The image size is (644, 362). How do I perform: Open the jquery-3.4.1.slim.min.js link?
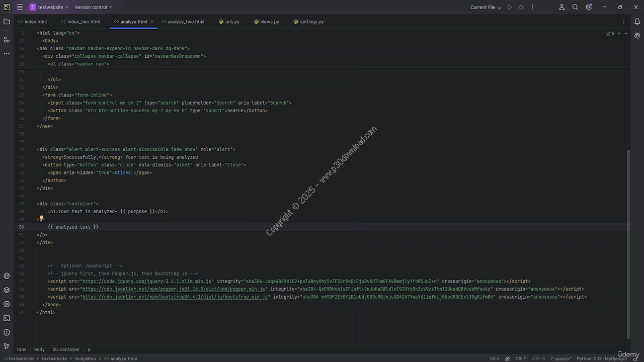click(146, 282)
